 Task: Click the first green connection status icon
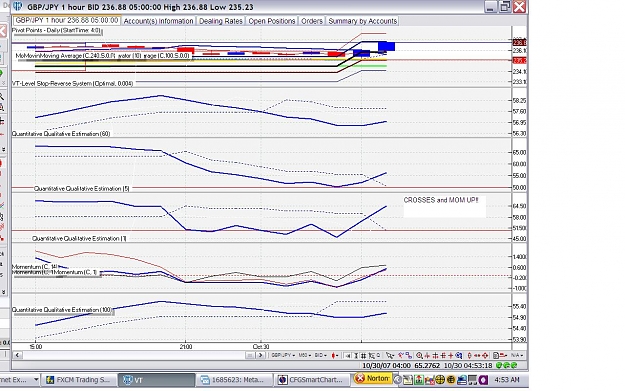[499, 365]
